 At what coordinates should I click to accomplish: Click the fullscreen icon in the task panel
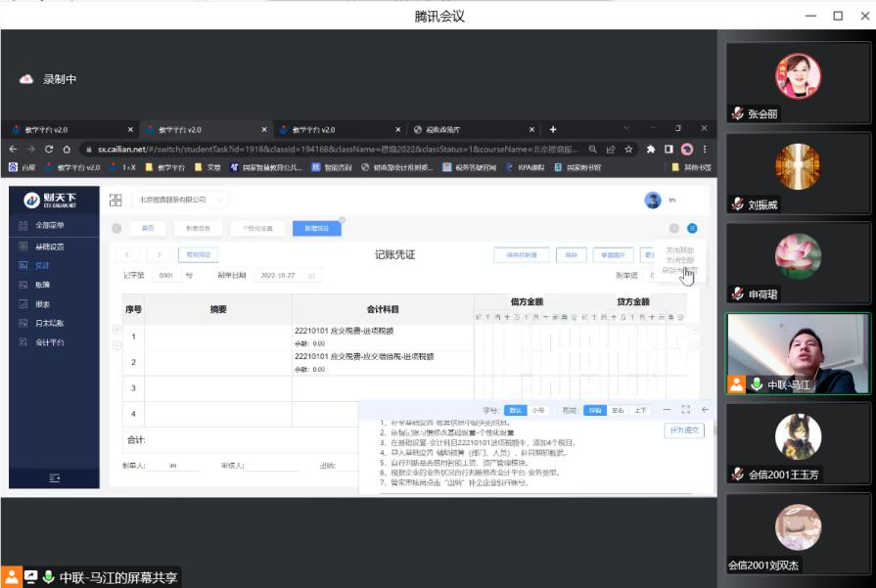click(x=685, y=410)
